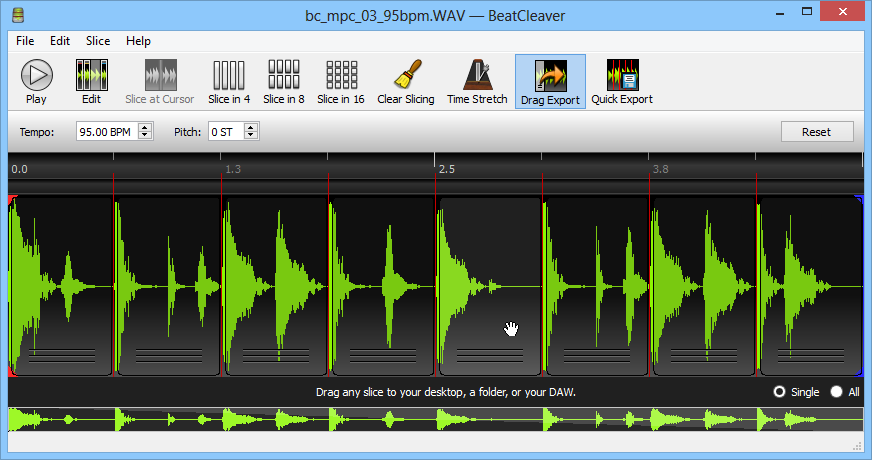Click the "Pitch:" label
872x460 pixels.
[187, 132]
